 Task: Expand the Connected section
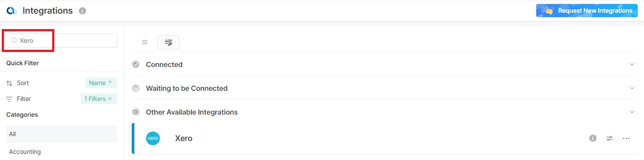632,64
